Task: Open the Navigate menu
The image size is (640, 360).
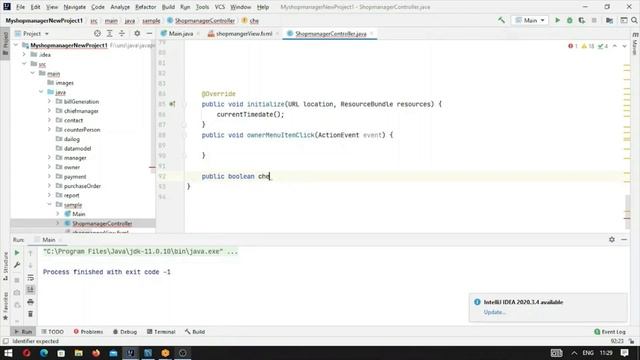Action: point(75,7)
